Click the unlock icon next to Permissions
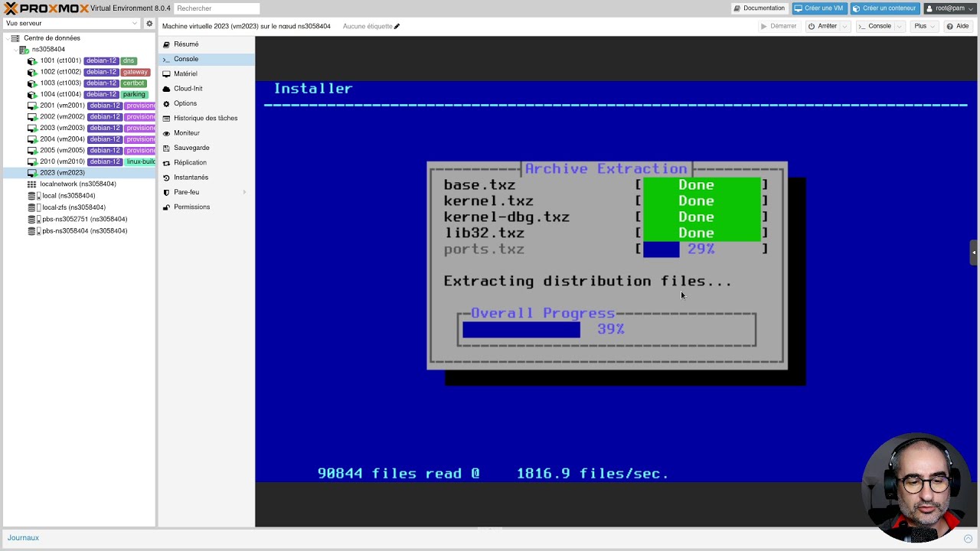The height and width of the screenshot is (551, 980). pos(166,207)
